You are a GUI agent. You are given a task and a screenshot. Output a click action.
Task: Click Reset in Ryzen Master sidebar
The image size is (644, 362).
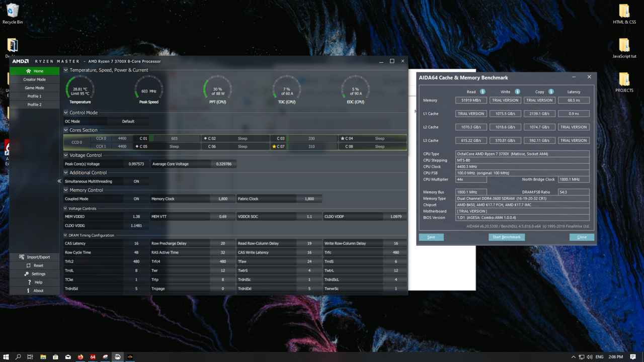(34, 265)
